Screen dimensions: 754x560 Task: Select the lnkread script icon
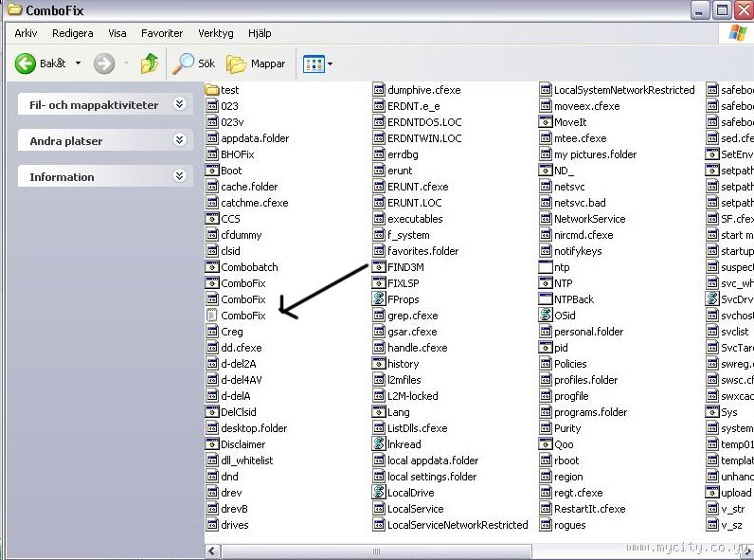(379, 444)
